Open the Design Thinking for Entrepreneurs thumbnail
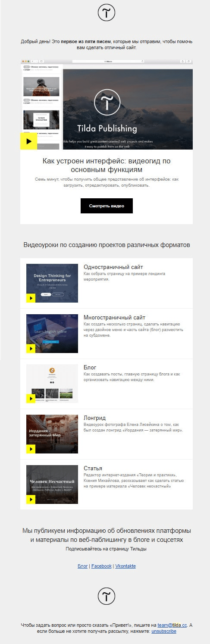 pyautogui.click(x=52, y=283)
